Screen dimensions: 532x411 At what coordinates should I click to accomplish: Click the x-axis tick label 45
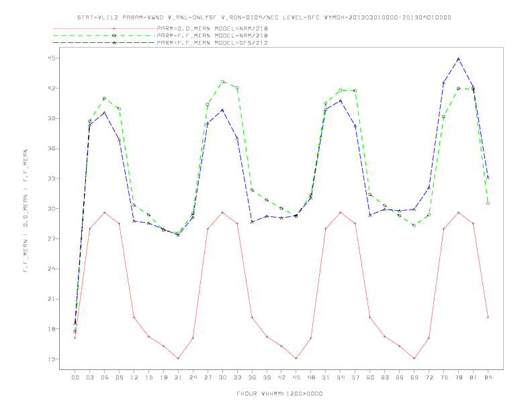(x=296, y=377)
